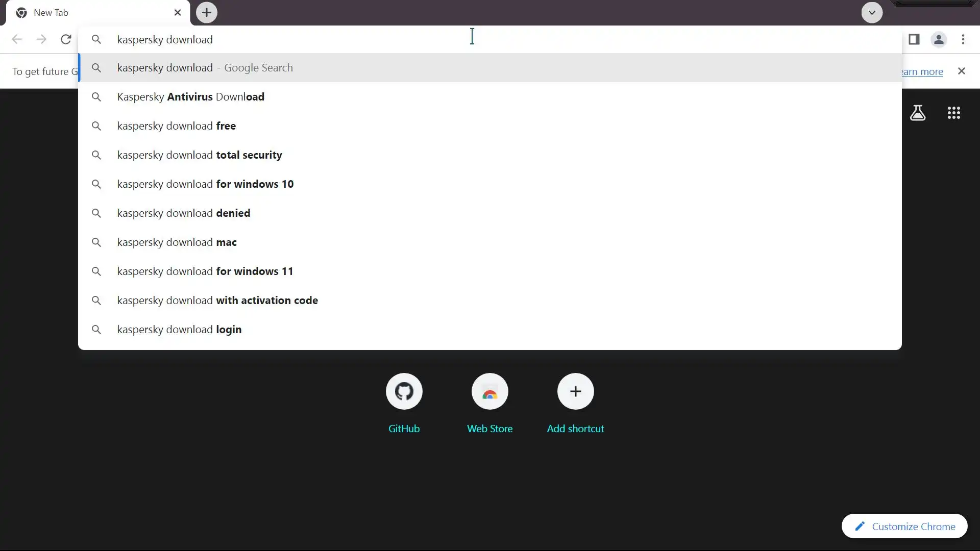
Task: Open the Google apps grid
Action: [953, 113]
